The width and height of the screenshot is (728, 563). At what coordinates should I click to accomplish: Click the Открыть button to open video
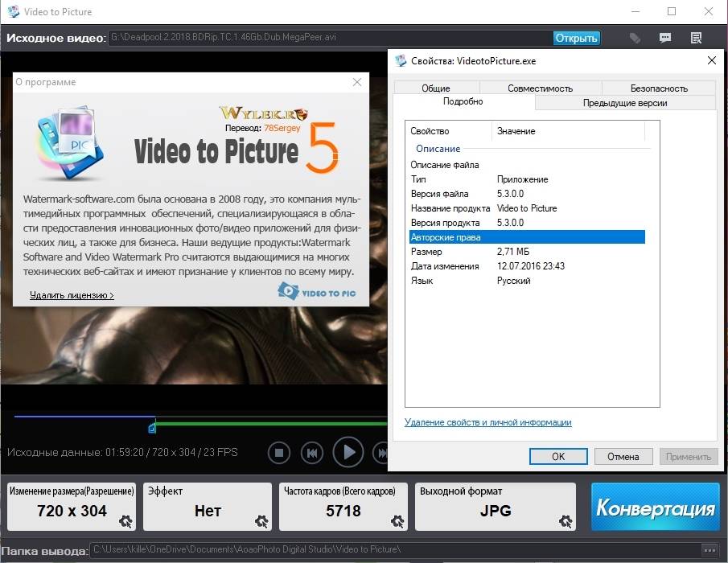point(576,38)
